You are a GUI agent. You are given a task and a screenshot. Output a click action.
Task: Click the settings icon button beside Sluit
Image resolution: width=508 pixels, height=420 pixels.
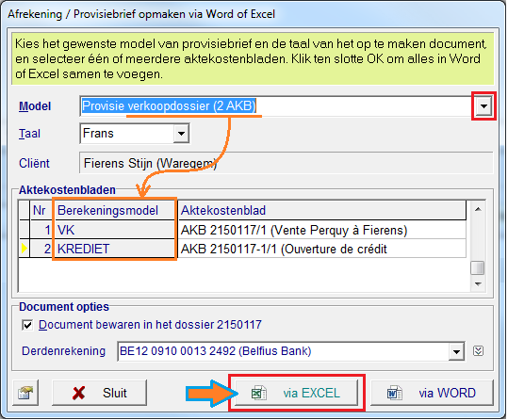[25, 393]
